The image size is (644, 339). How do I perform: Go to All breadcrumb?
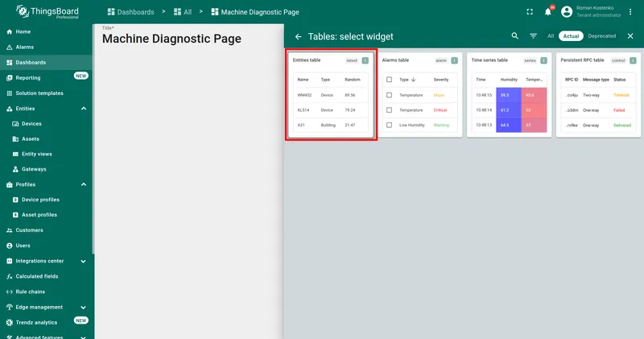coord(183,12)
